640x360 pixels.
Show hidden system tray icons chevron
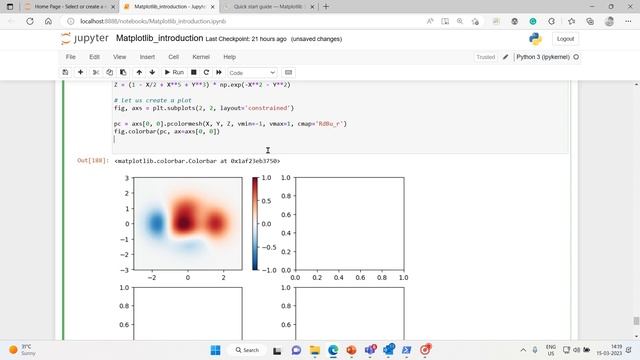(523, 350)
